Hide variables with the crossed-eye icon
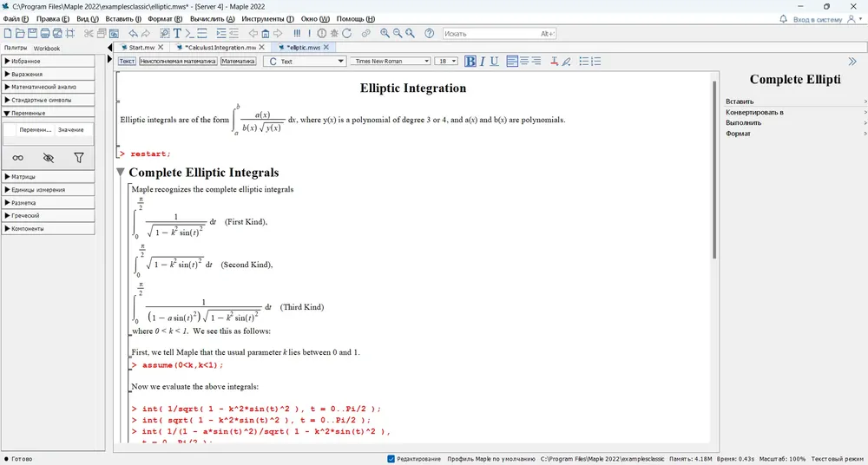This screenshot has width=868, height=465. (49, 158)
